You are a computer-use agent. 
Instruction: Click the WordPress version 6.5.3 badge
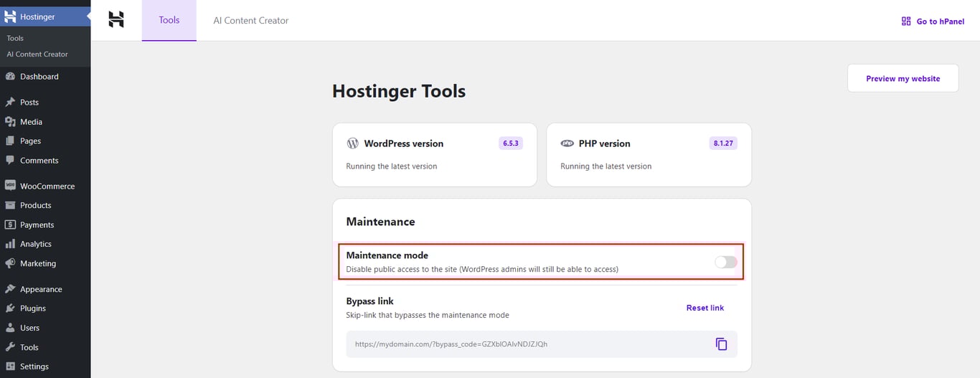click(x=511, y=143)
